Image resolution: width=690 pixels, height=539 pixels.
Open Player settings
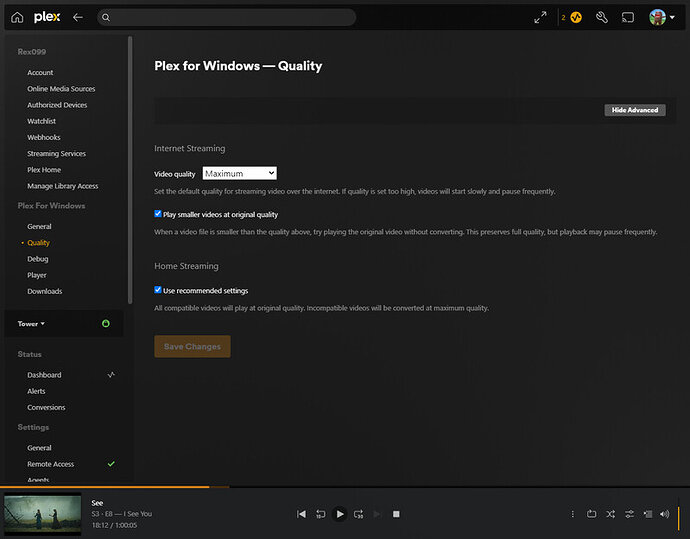[x=37, y=275]
